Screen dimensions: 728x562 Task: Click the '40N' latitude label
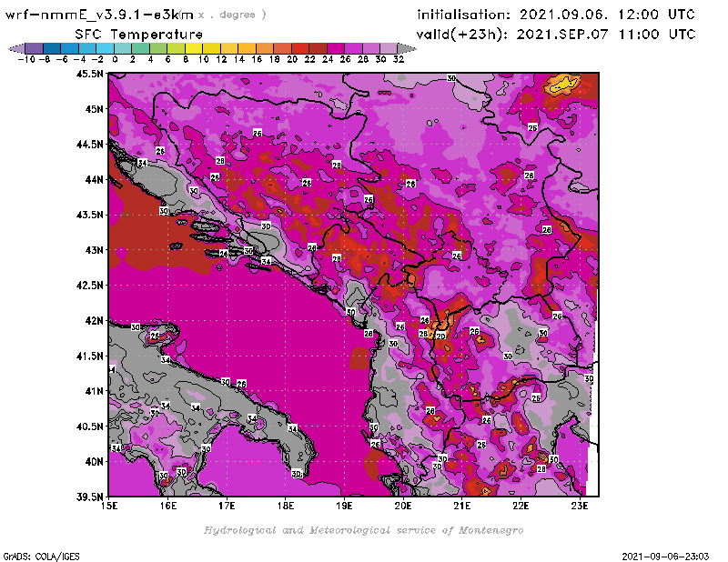[x=95, y=462]
